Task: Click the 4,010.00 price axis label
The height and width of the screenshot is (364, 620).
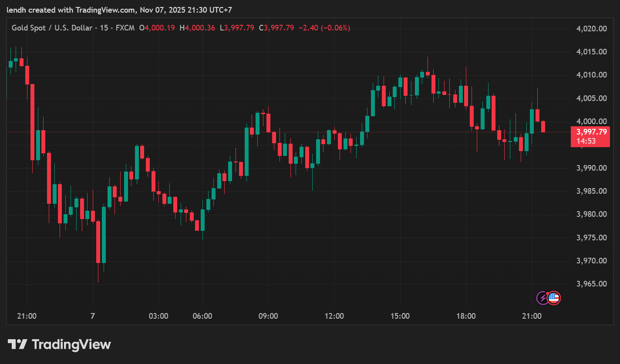Action: [591, 75]
